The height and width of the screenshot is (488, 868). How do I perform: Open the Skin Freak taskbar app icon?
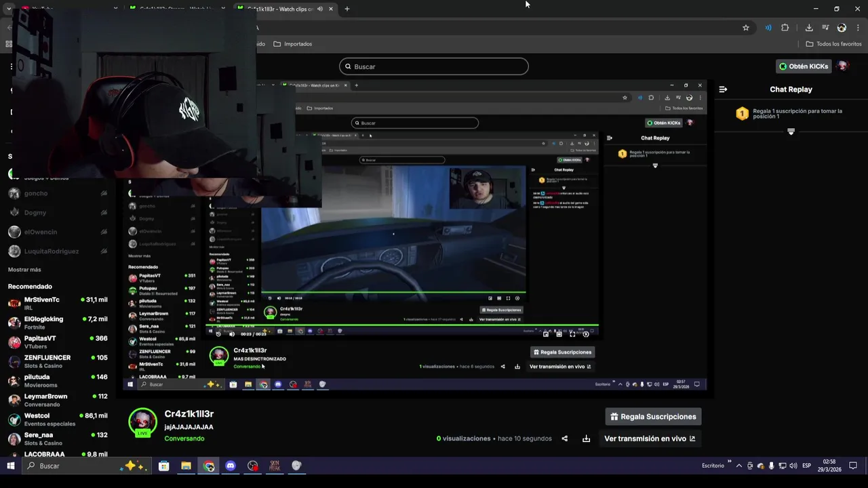[275, 466]
